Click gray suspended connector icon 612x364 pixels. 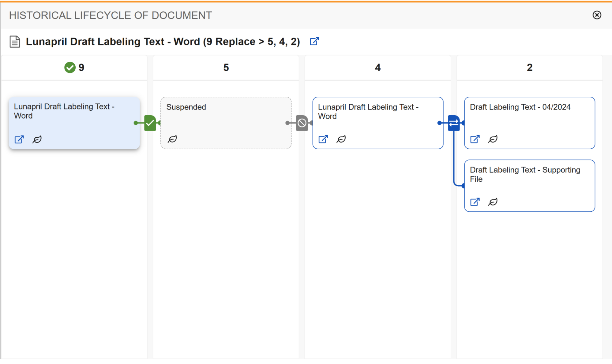pos(302,123)
